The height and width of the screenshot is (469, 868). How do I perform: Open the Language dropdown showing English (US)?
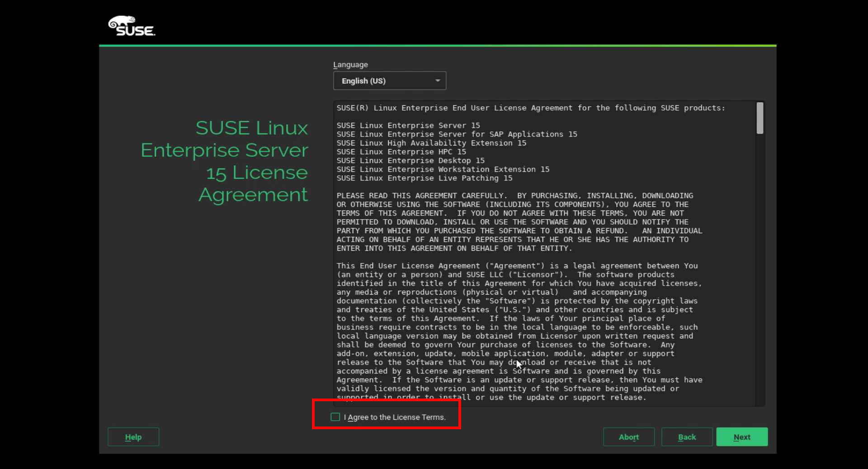click(390, 81)
